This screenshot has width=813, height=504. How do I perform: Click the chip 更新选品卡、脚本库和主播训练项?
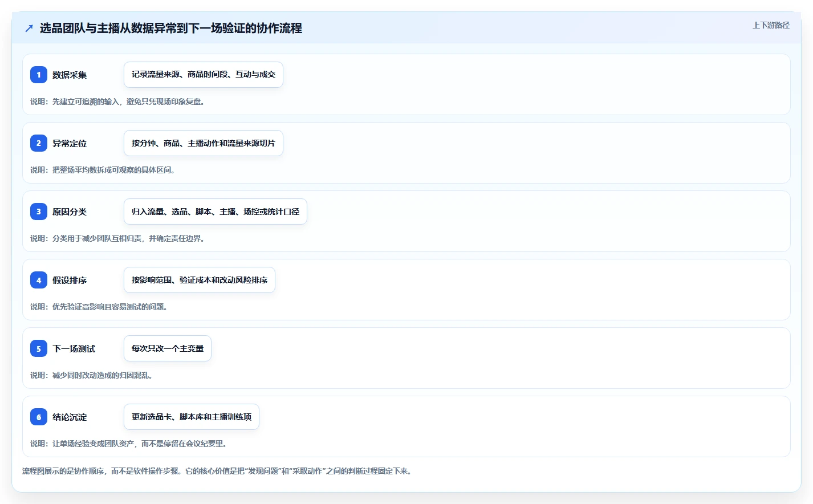[192, 417]
